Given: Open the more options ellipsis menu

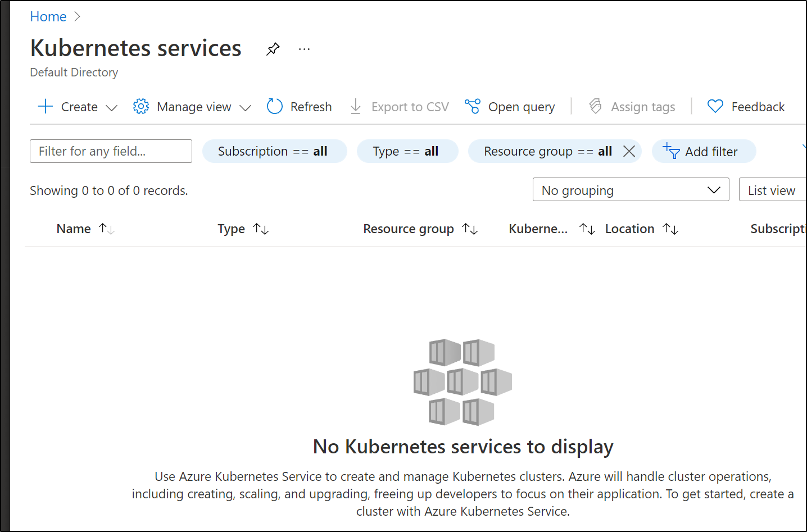Looking at the screenshot, I should [x=304, y=49].
